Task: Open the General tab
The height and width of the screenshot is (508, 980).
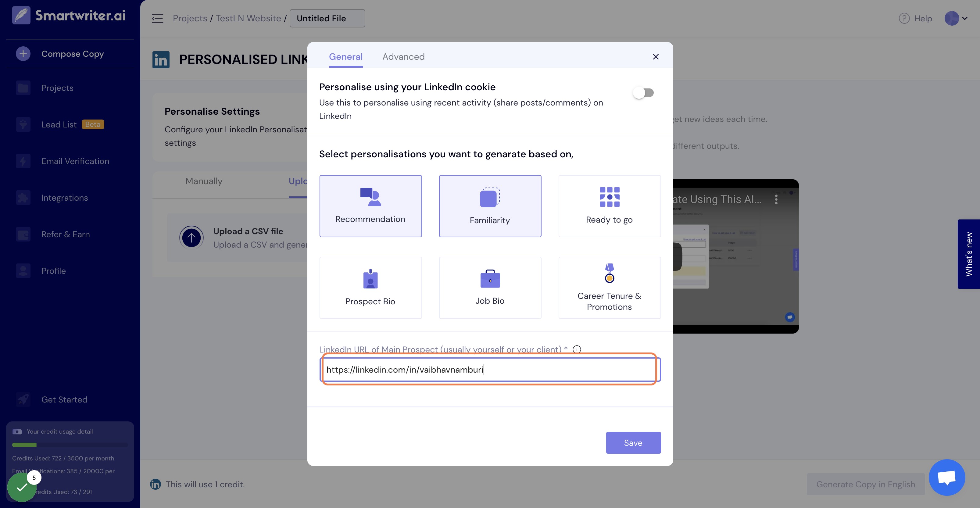Action: 345,57
